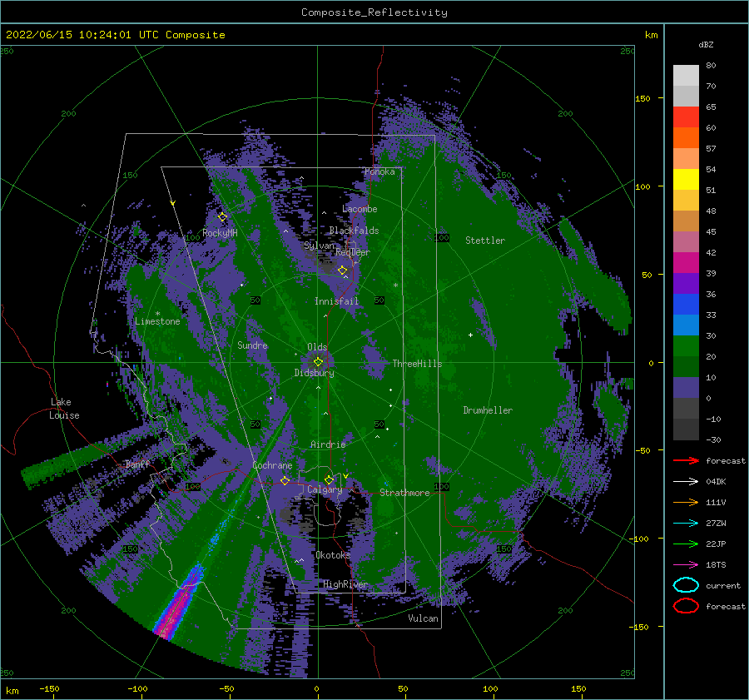Click the Calgary city label
The width and height of the screenshot is (749, 700).
(325, 489)
